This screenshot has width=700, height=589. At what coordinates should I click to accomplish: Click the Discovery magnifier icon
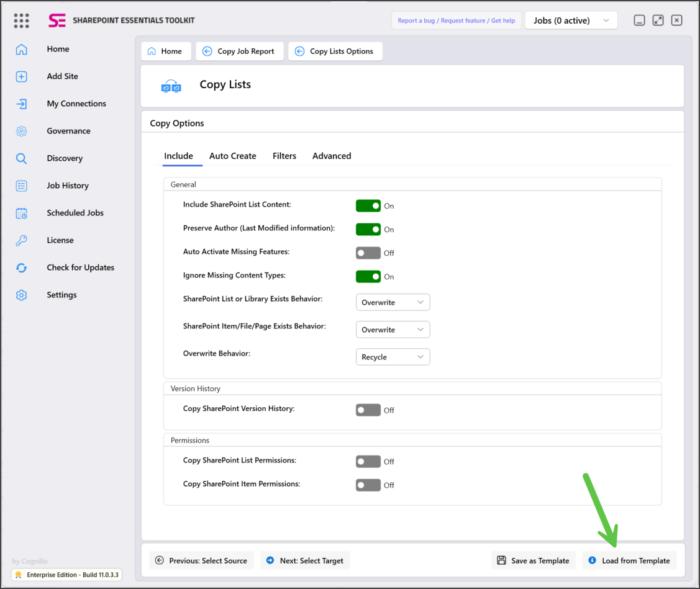tap(21, 158)
